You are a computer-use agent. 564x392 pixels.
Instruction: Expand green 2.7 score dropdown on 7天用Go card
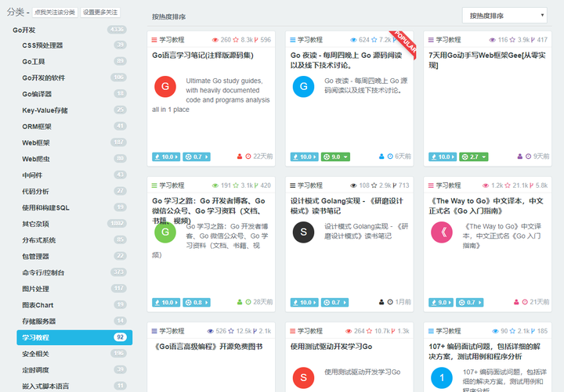point(473,157)
